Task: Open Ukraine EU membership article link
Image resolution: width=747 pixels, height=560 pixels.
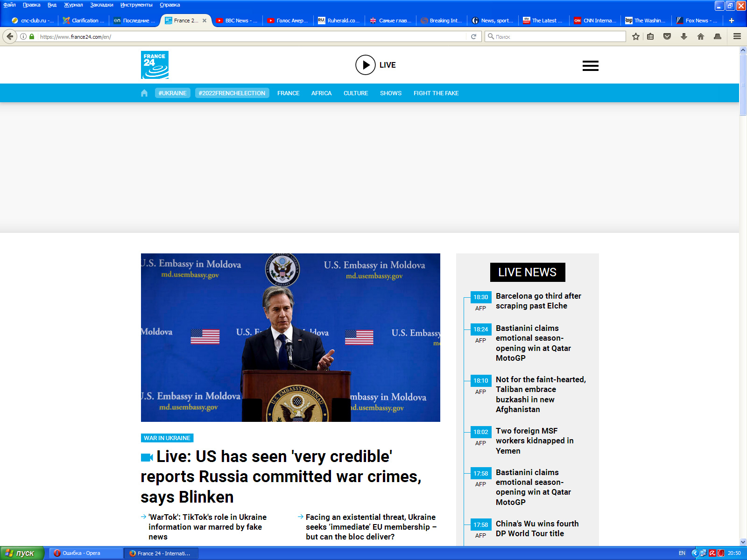Action: pyautogui.click(x=371, y=527)
